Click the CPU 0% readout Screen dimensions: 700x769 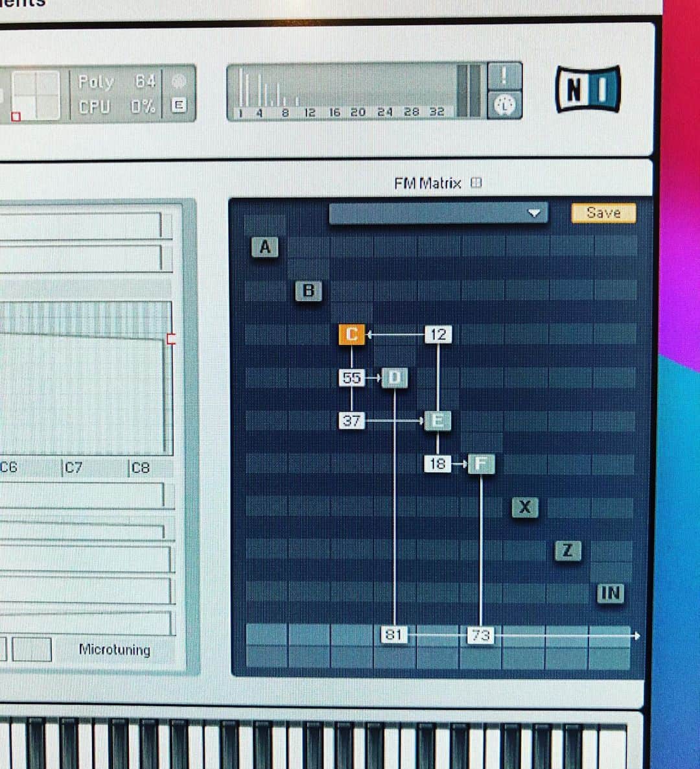tap(143, 106)
